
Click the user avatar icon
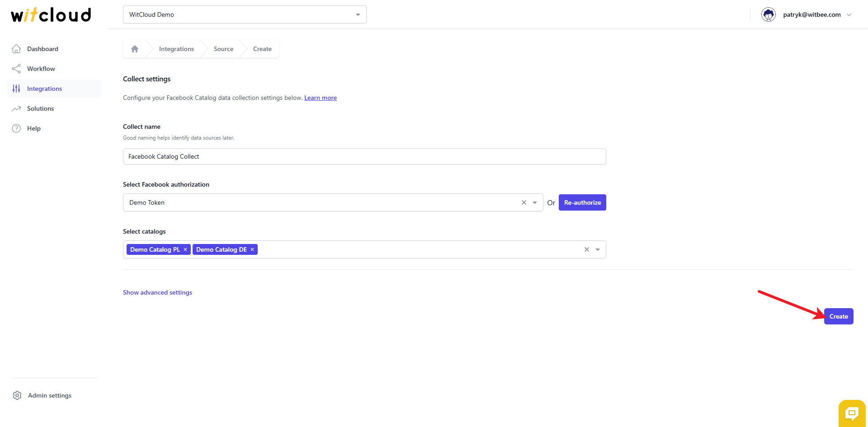click(769, 14)
